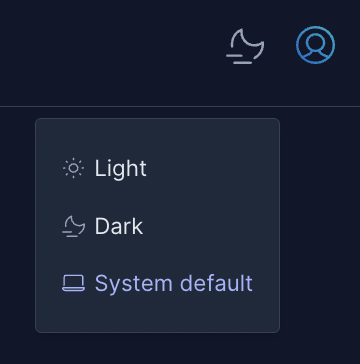The image size is (360, 364).
Task: Switch appearance to Light mode
Action: pyautogui.click(x=157, y=168)
